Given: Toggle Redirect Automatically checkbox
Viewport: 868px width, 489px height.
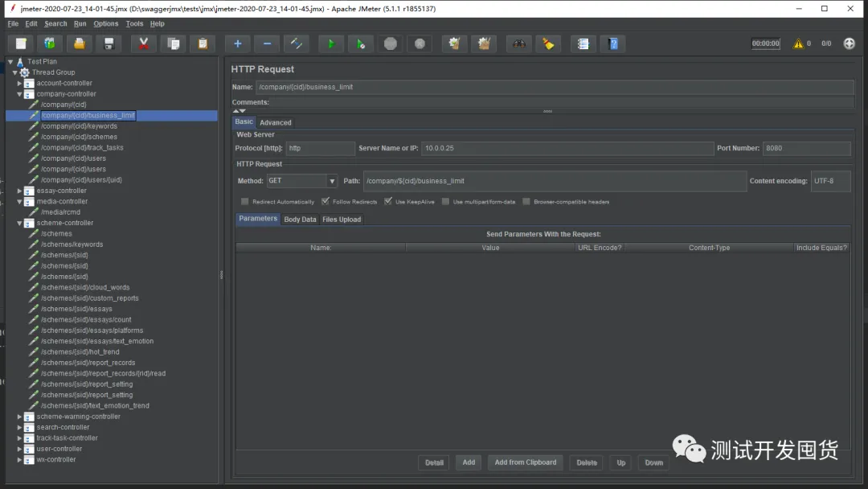Looking at the screenshot, I should coord(244,202).
